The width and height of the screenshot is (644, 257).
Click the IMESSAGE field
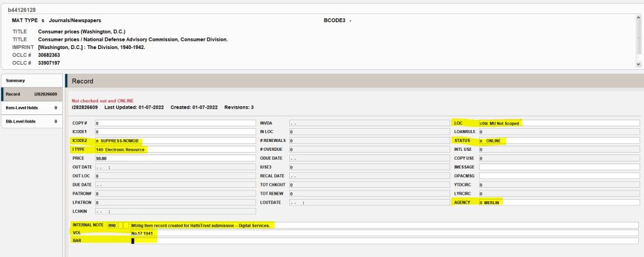click(558, 167)
